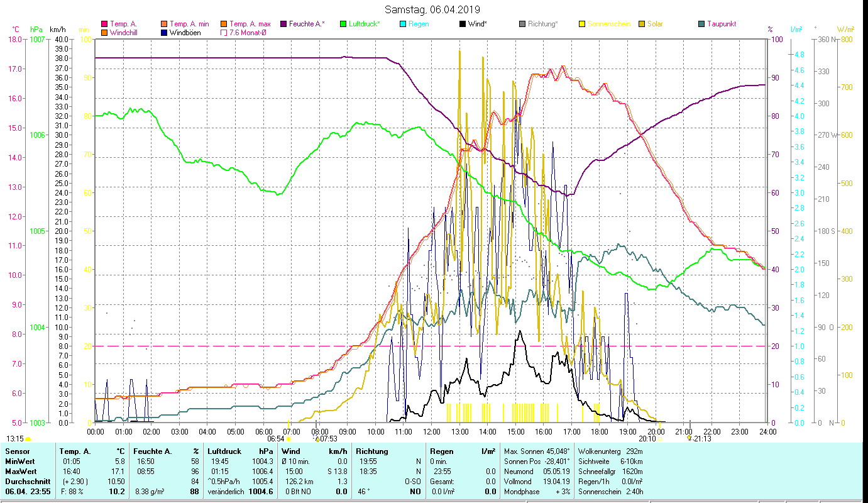Image resolution: width=868 pixels, height=503 pixels.
Task: Click the 'Schneefallgr 1620m' entry
Action: tap(610, 472)
